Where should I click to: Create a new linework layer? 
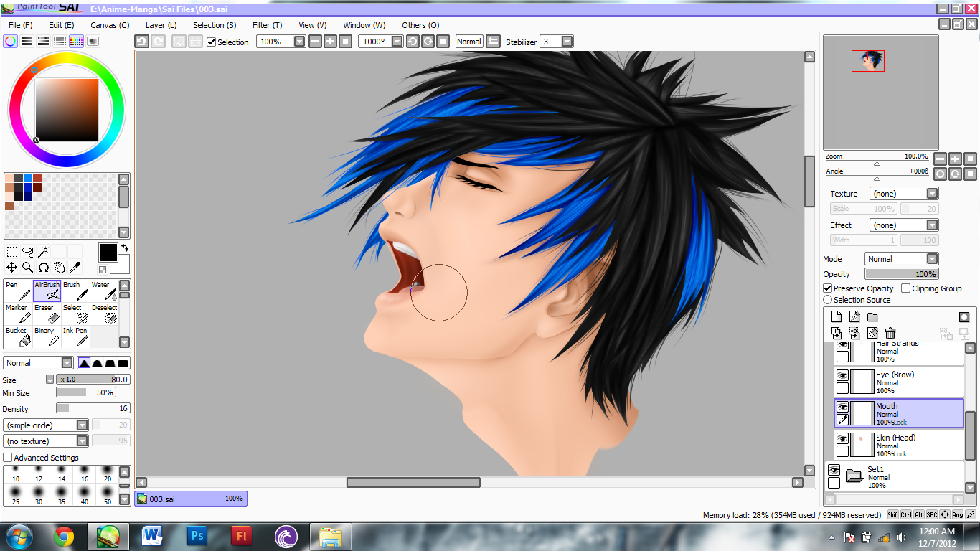point(854,317)
